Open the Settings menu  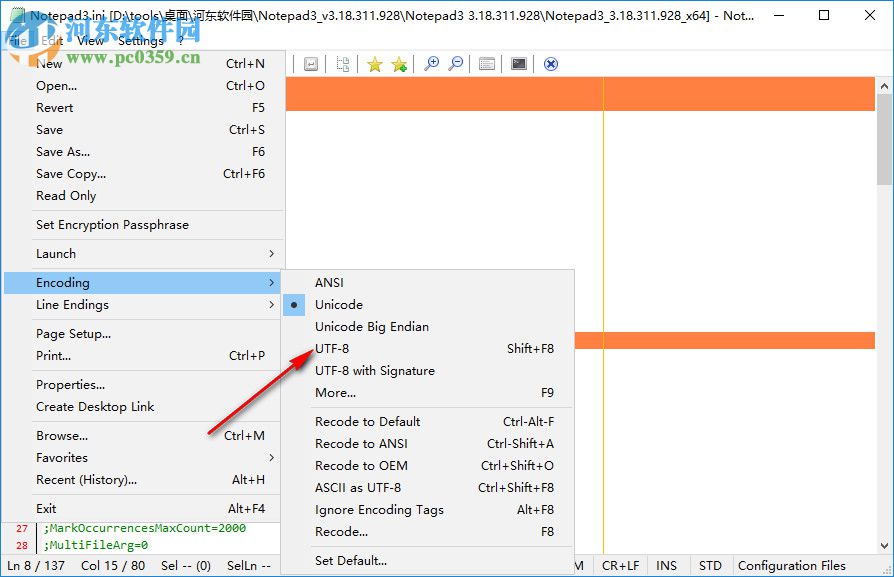[x=141, y=41]
